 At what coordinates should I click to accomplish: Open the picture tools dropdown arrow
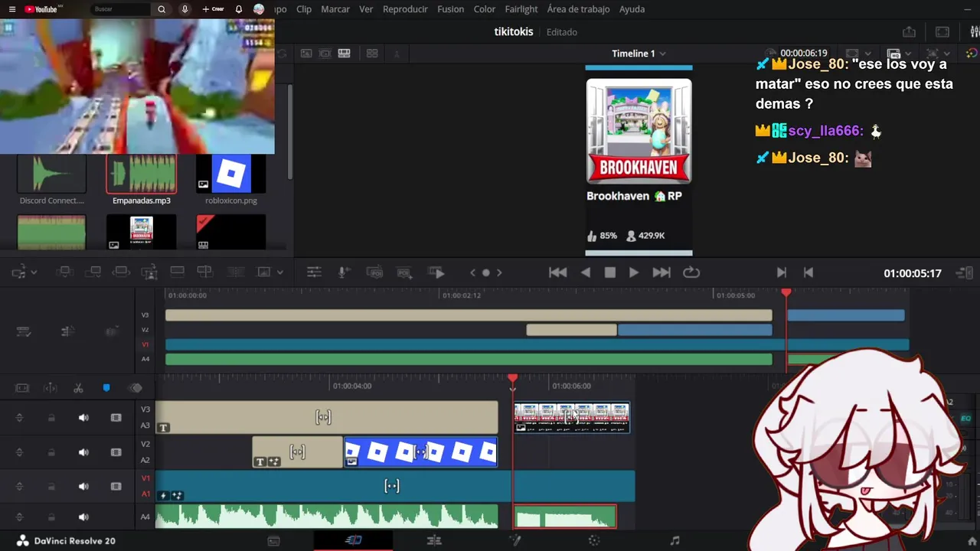click(x=280, y=272)
